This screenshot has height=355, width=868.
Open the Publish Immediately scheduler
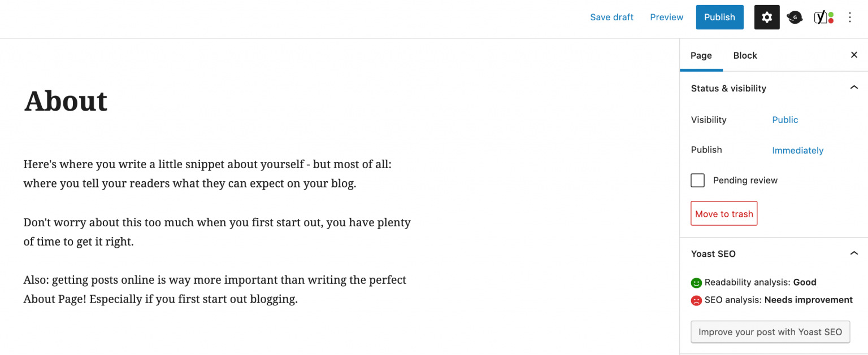[x=797, y=150]
